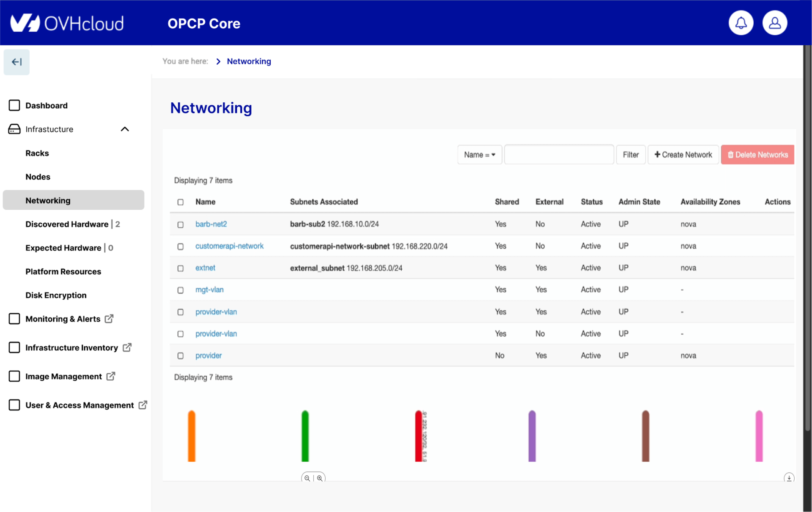The height and width of the screenshot is (512, 812).
Task: Select the checkbox for barb-net2 row
Action: click(x=181, y=225)
